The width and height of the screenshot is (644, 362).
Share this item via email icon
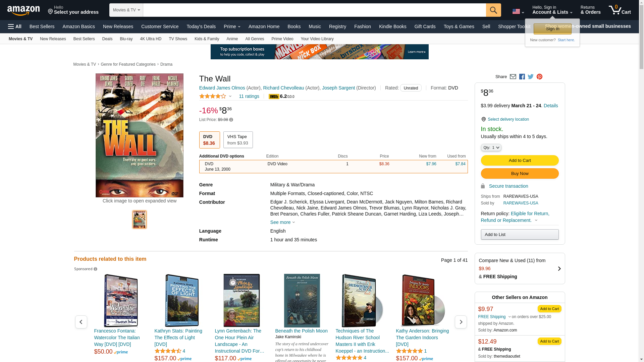click(513, 77)
